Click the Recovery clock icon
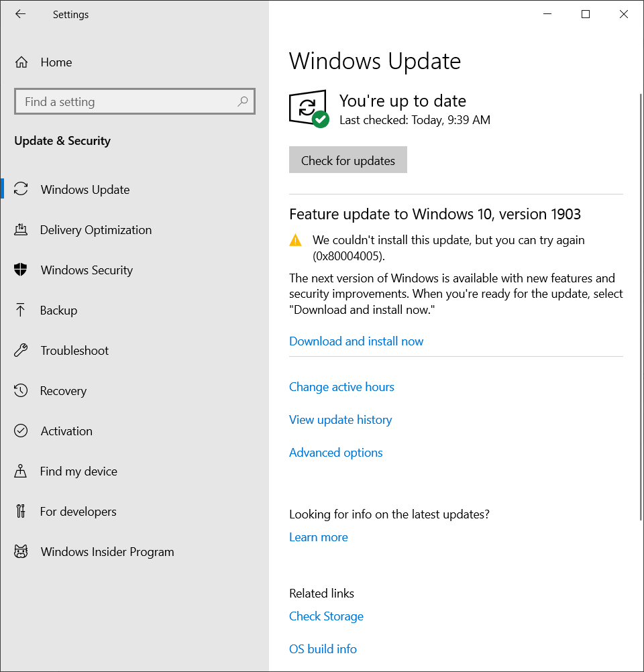Viewport: 644px width, 672px height. point(21,390)
